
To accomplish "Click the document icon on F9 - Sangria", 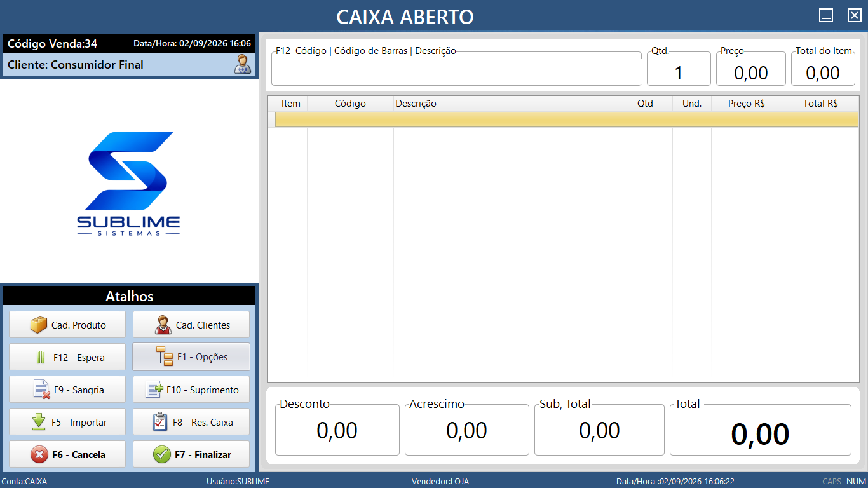I will (41, 390).
